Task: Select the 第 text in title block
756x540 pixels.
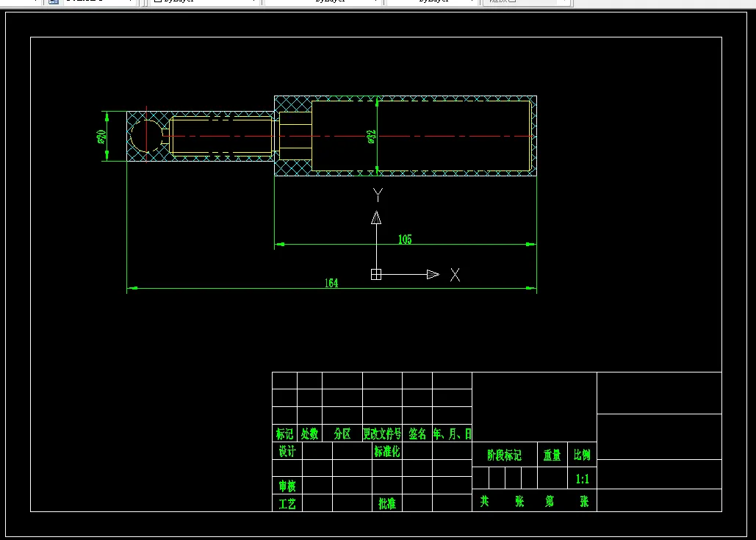Action: click(550, 501)
